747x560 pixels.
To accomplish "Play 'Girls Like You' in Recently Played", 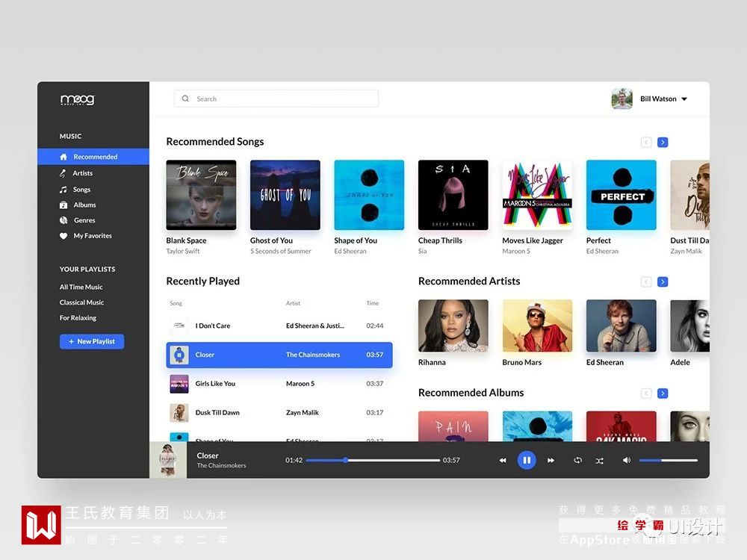I will coord(279,384).
